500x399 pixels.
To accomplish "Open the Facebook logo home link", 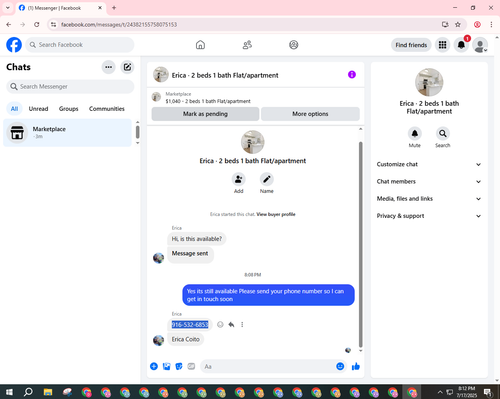I will pos(14,45).
